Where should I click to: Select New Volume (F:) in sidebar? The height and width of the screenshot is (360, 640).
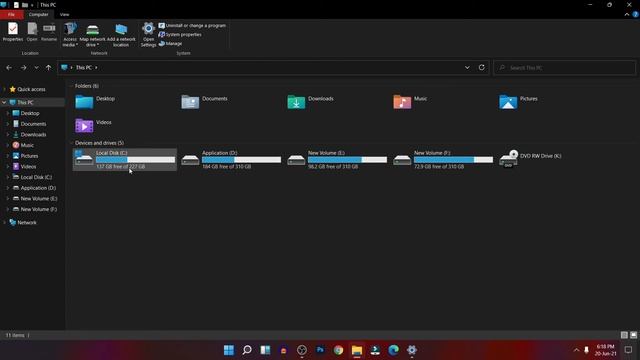coord(39,209)
